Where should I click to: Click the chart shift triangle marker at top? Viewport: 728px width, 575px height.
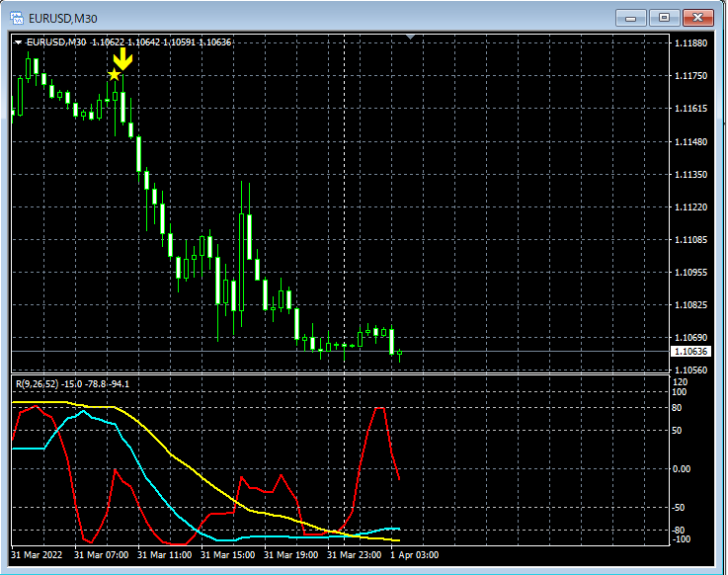point(410,37)
